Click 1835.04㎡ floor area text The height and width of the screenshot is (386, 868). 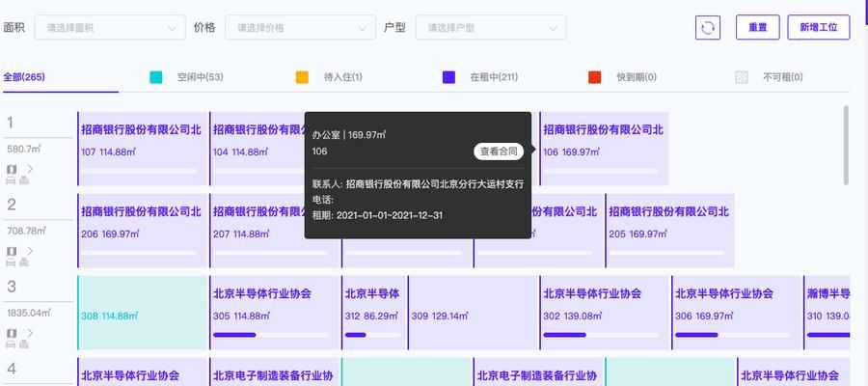[x=28, y=313]
